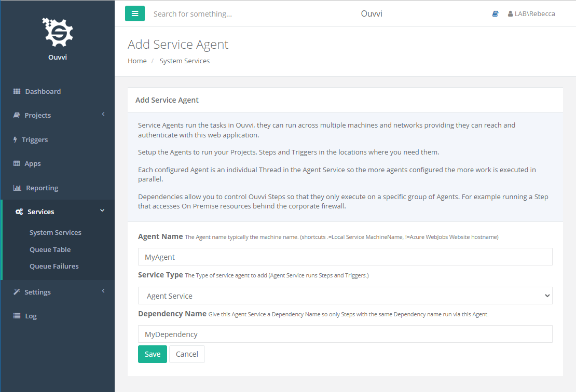The width and height of the screenshot is (576, 392).
Task: Click the Ouvvi title in header
Action: pos(372,13)
